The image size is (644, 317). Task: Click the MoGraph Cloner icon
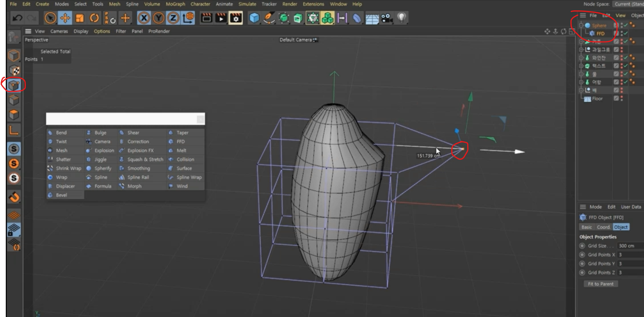pos(327,18)
